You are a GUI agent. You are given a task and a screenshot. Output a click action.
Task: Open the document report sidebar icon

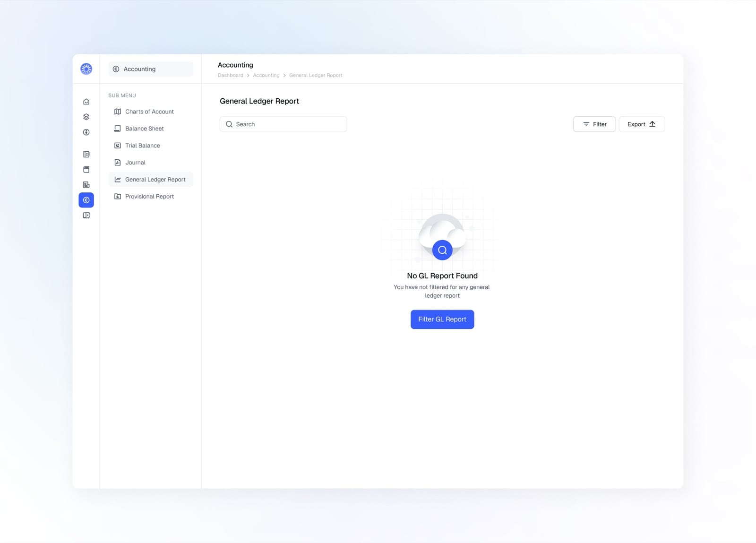[x=86, y=185]
